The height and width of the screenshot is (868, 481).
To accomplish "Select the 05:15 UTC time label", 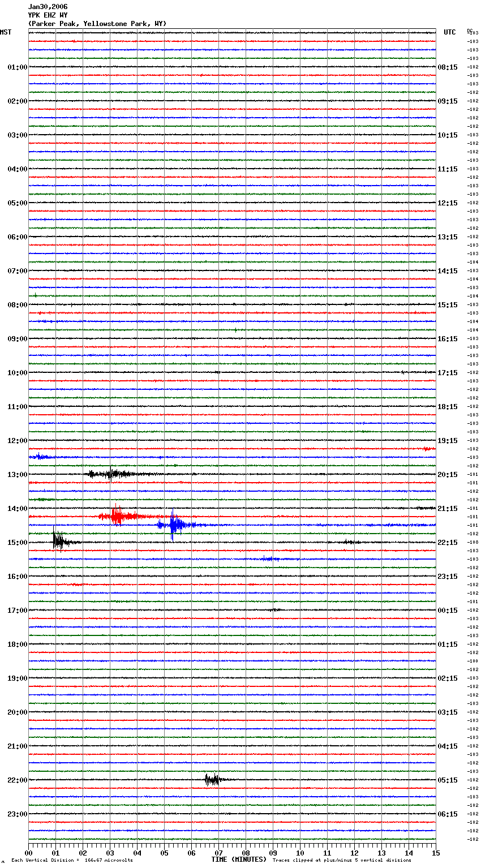I will tap(448, 780).
